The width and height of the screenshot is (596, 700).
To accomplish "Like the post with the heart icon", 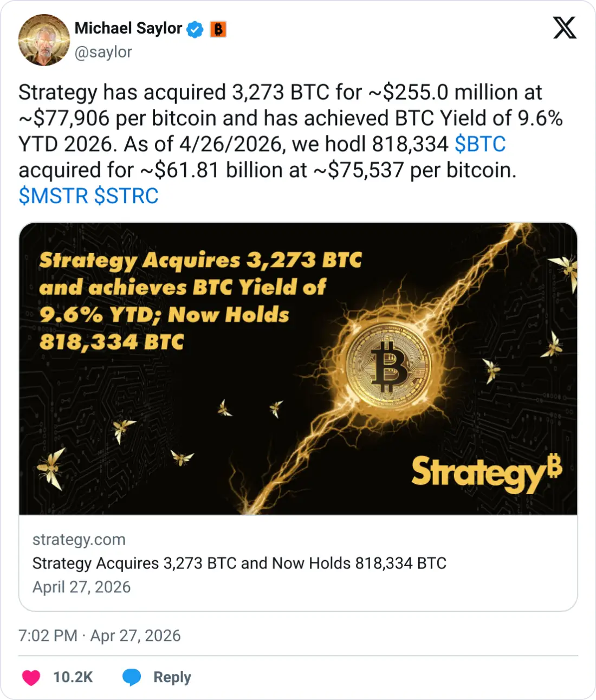I will (31, 677).
